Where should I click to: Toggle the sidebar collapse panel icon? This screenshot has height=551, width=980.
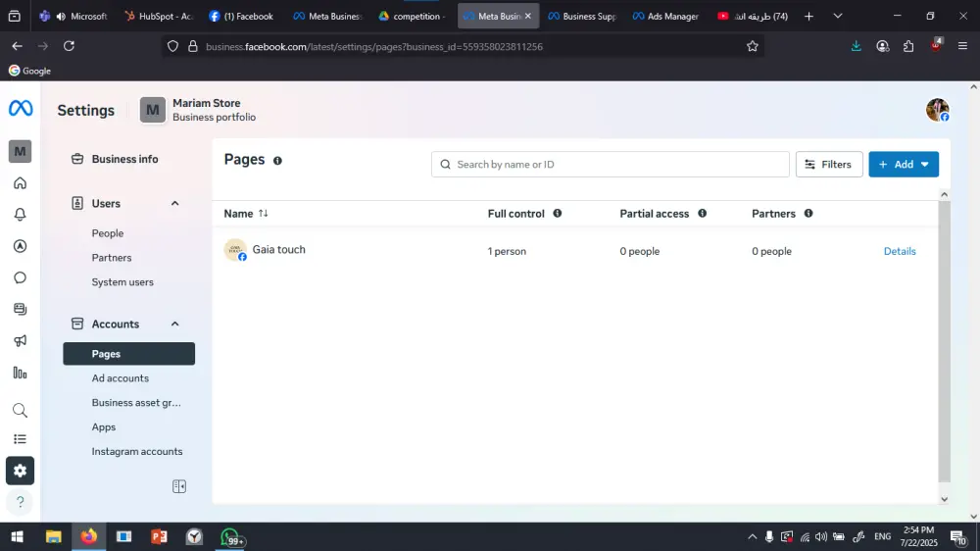coord(179,486)
